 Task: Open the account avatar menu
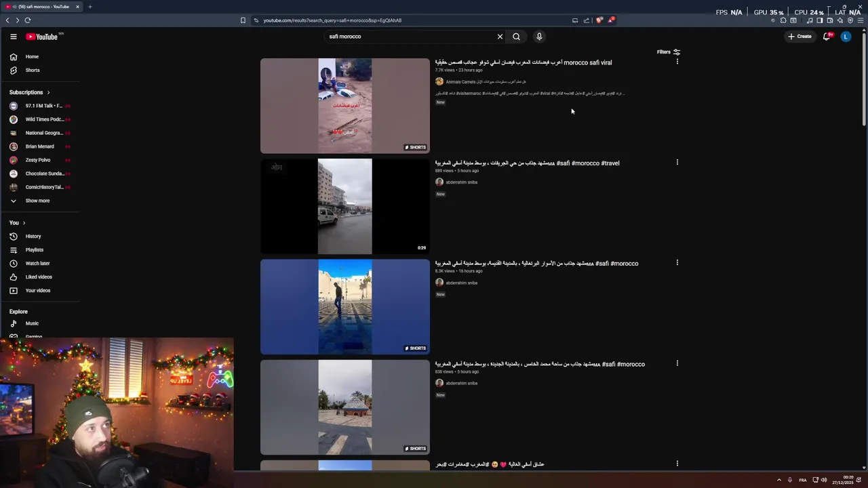[846, 37]
